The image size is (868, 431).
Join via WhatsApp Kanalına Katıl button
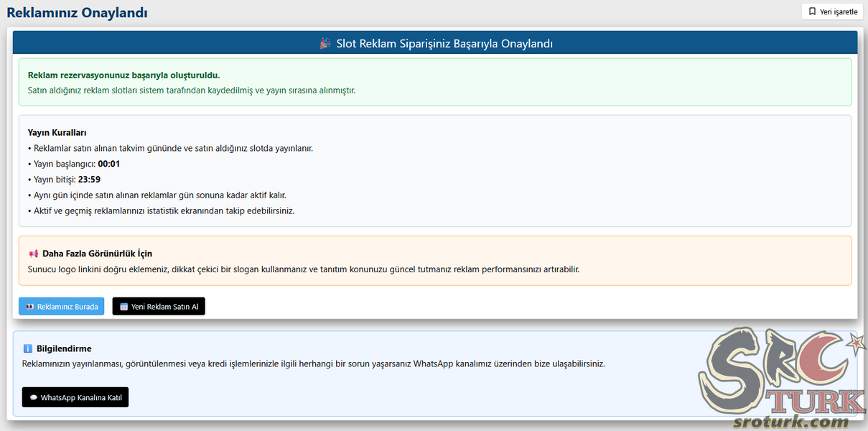[75, 397]
